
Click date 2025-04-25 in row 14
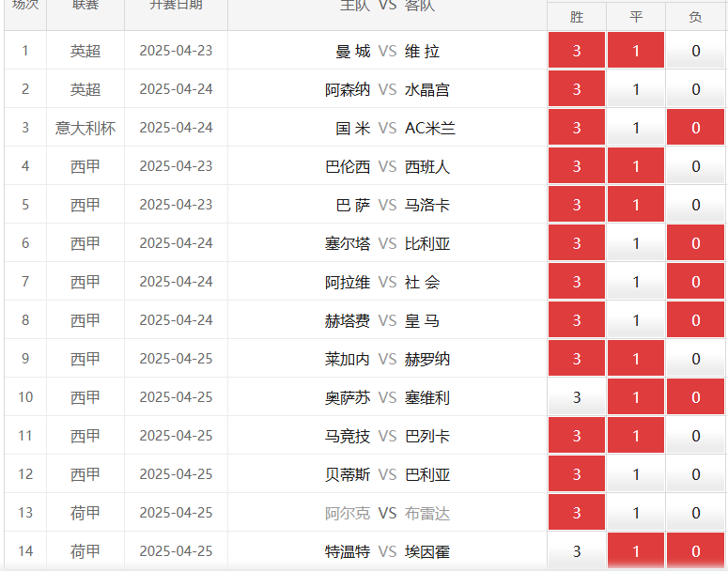coord(176,551)
